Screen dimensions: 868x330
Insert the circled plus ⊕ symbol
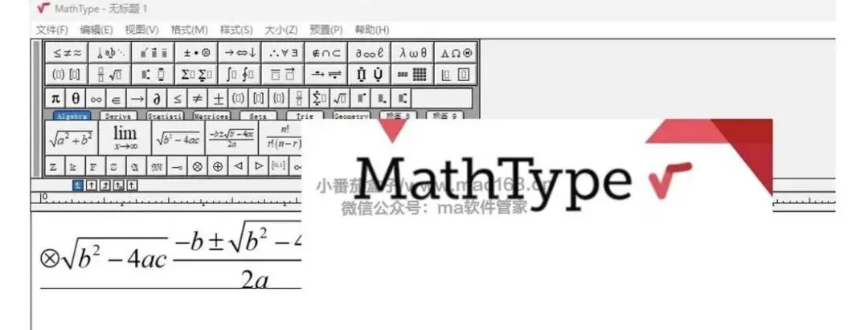tap(218, 166)
